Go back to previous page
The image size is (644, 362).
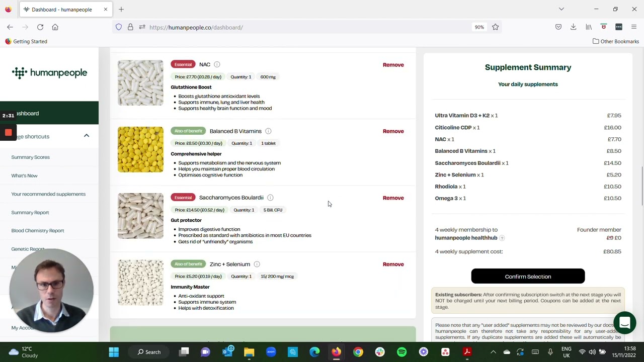(10, 27)
